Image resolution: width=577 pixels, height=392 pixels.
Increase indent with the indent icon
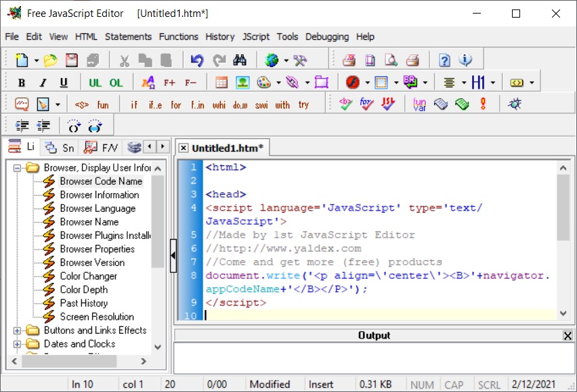coord(22,126)
